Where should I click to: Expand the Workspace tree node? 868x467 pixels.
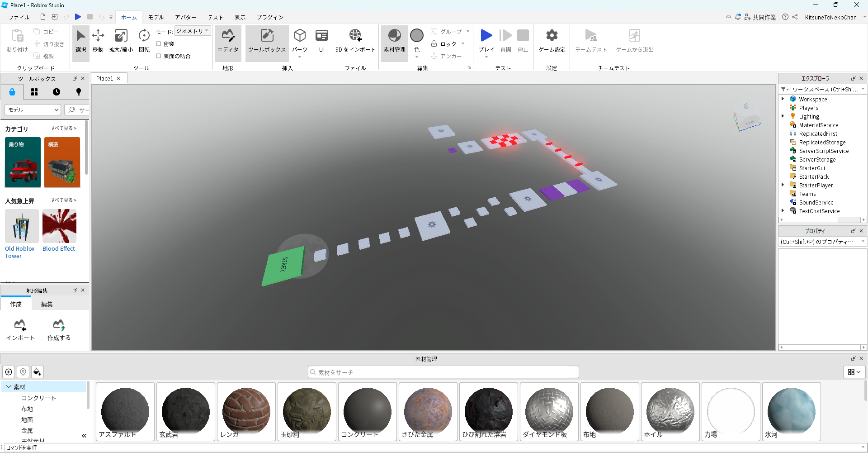pos(783,99)
